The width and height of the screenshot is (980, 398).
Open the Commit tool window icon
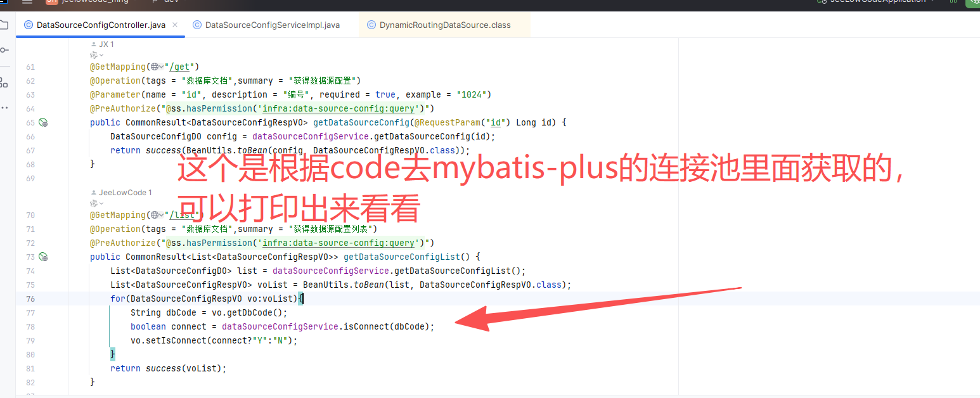[x=4, y=51]
